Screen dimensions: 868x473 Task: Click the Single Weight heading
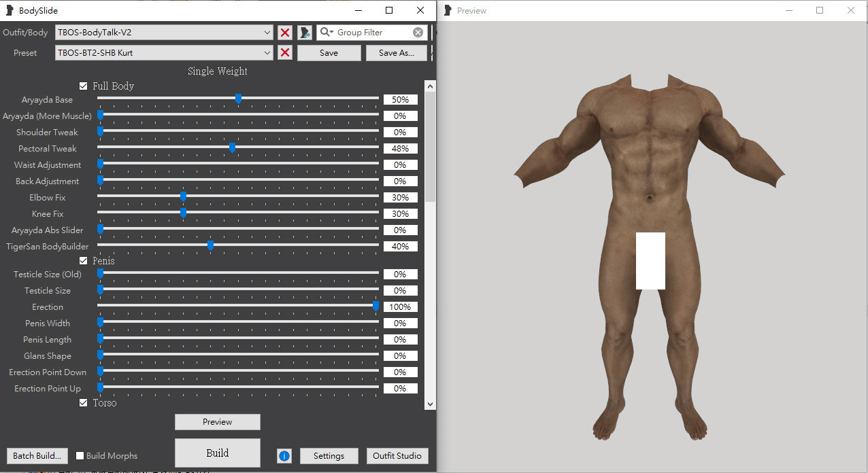pos(218,71)
